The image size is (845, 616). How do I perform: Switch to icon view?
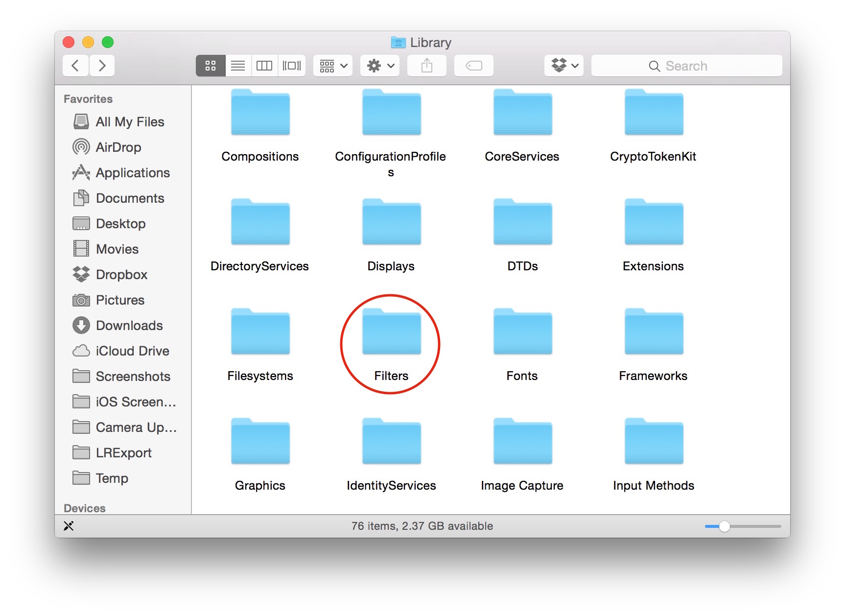[x=211, y=66]
